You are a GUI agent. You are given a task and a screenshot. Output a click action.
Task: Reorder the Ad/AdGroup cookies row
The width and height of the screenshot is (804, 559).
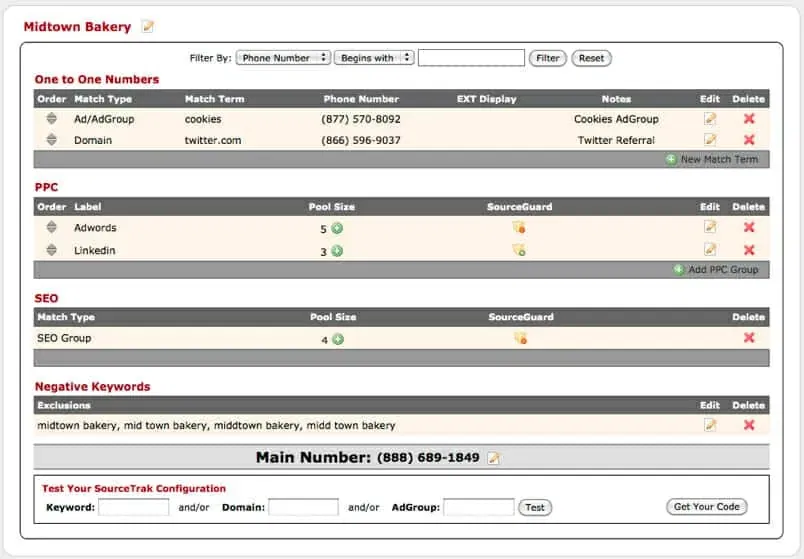click(x=51, y=118)
